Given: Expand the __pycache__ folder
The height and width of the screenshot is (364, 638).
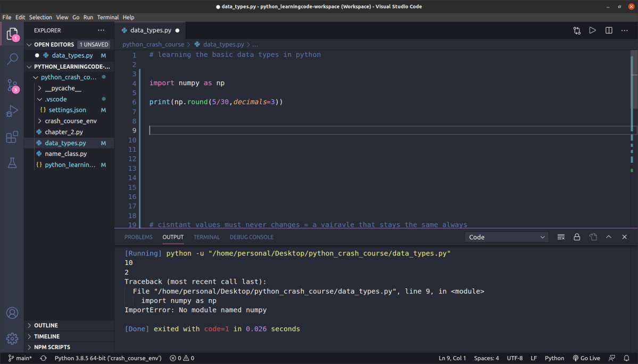Looking at the screenshot, I should (69, 88).
